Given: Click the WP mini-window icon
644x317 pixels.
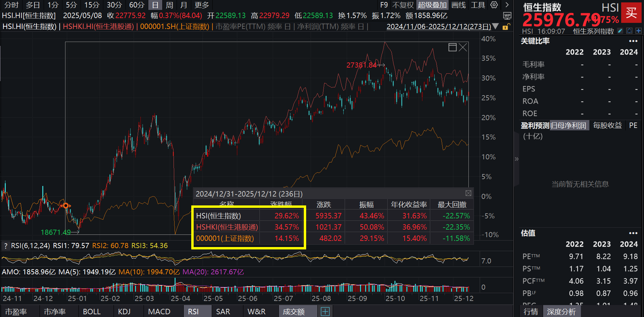Looking at the screenshot, I should 507,16.
